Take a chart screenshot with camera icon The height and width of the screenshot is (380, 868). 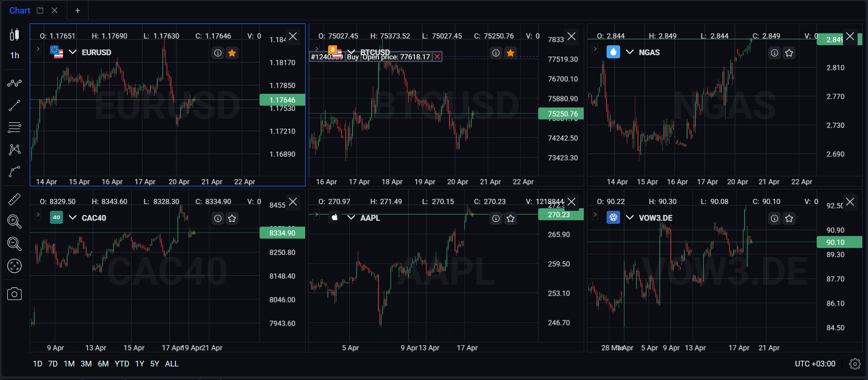tap(15, 294)
